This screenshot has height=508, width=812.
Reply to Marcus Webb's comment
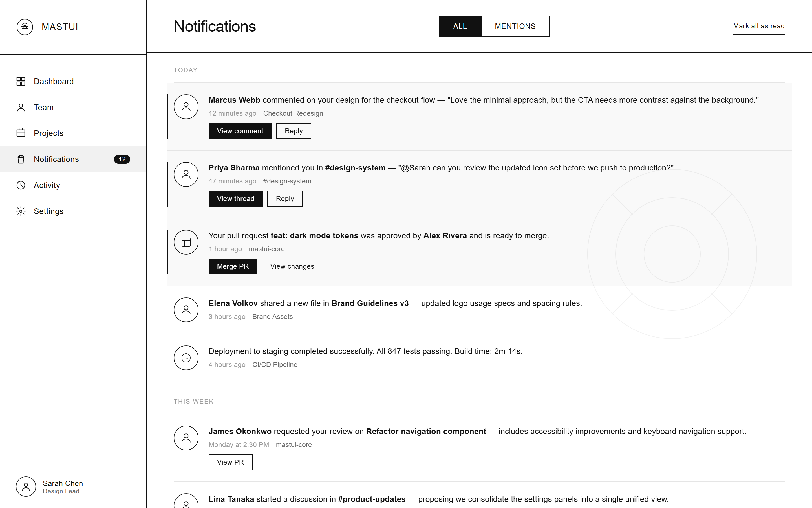click(294, 131)
